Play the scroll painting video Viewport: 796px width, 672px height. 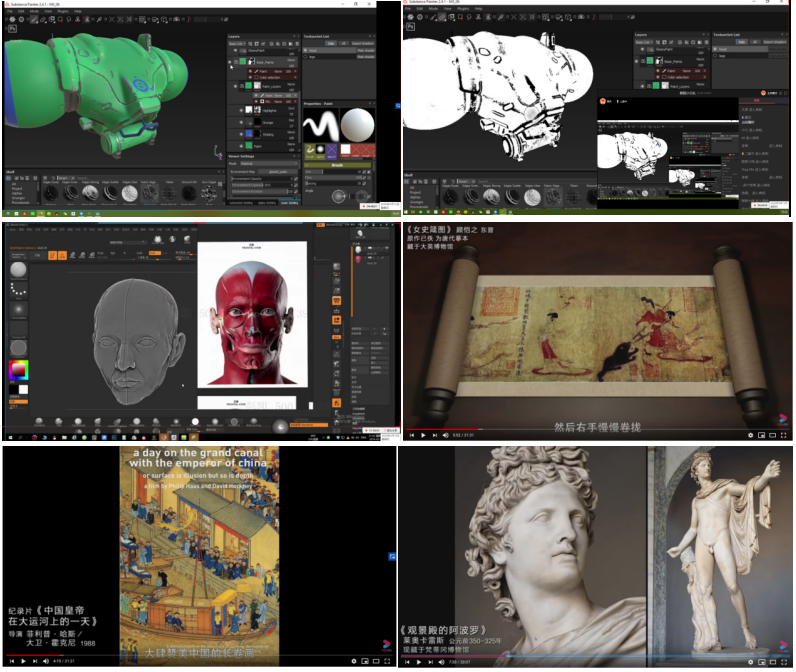tap(423, 435)
